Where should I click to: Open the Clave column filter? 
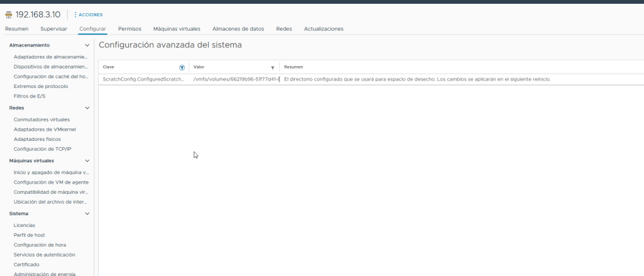(182, 67)
